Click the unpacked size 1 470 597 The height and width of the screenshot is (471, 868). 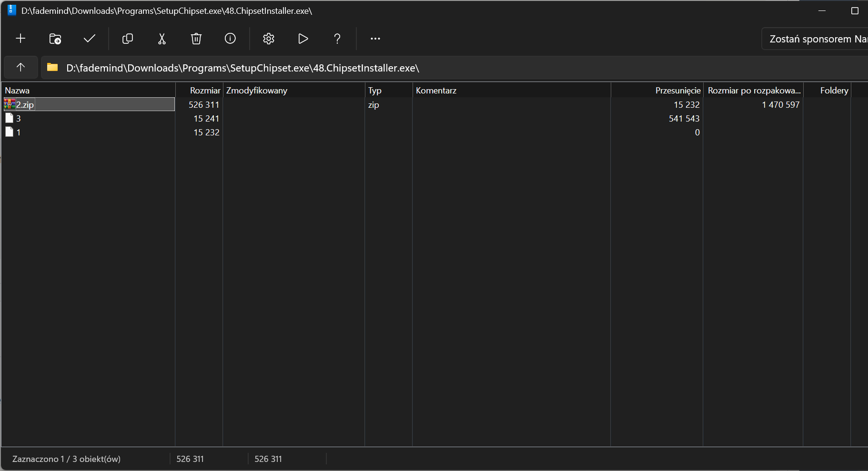(x=781, y=104)
